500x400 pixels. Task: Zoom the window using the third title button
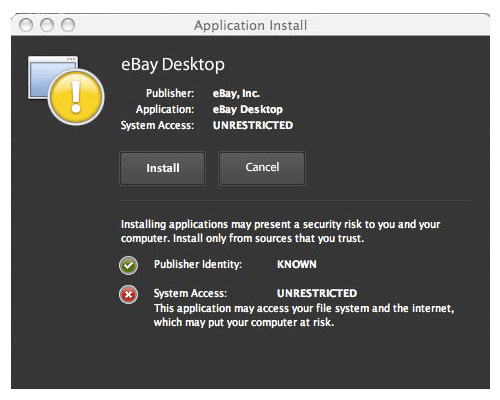(x=68, y=25)
